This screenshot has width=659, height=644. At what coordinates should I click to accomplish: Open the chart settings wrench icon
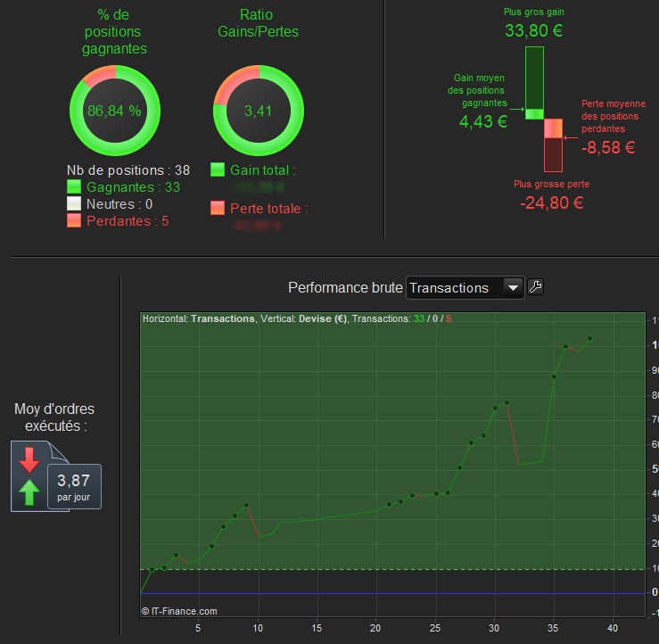[535, 287]
